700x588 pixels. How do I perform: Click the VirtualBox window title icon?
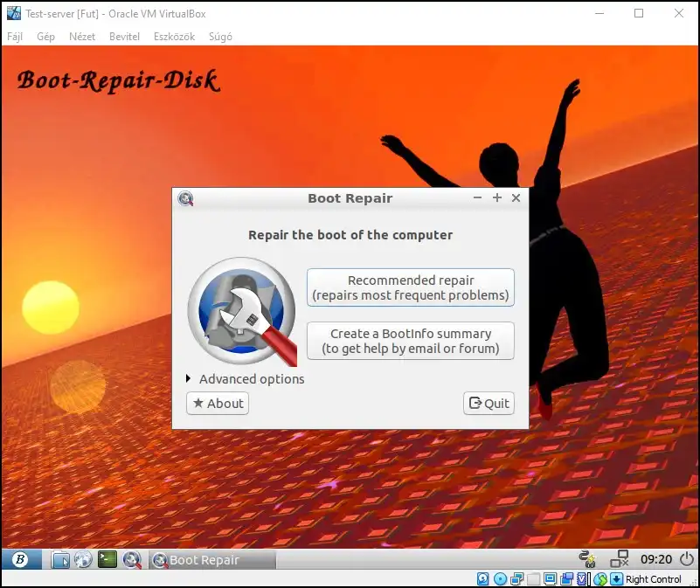click(x=14, y=13)
